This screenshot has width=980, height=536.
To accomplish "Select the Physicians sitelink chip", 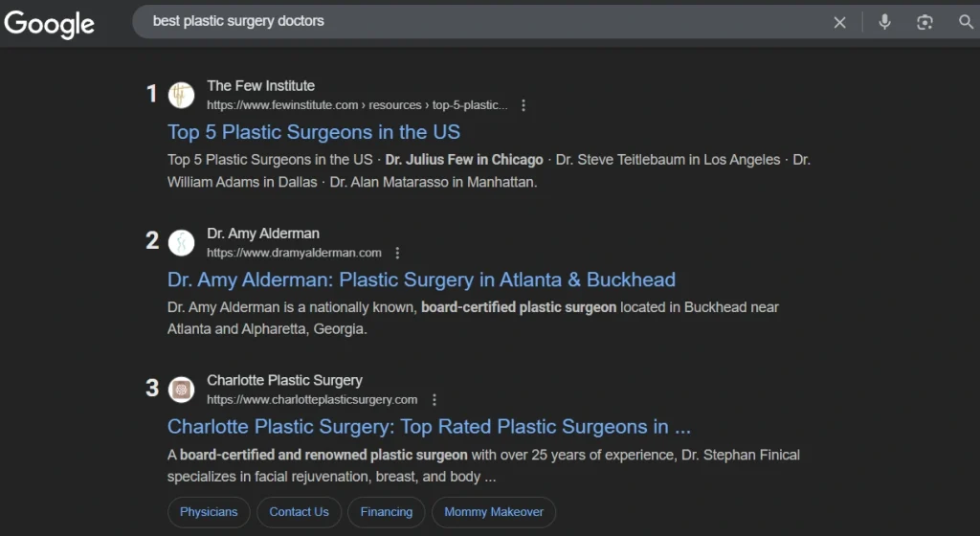I will click(x=209, y=512).
